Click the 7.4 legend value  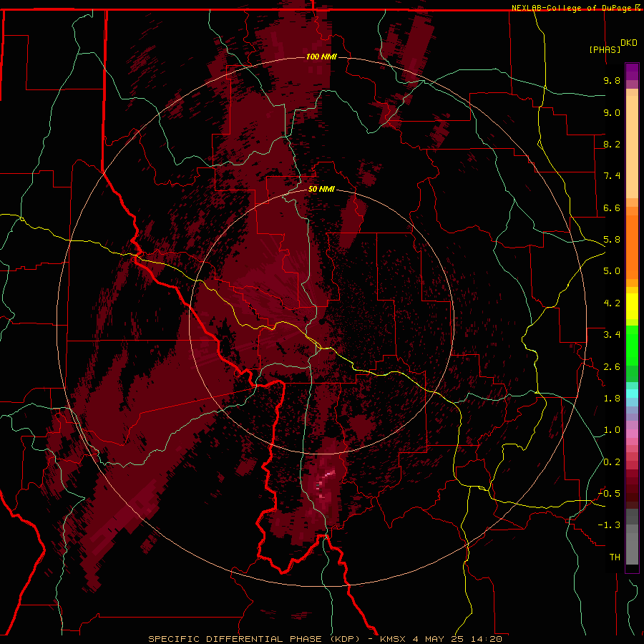coord(612,176)
